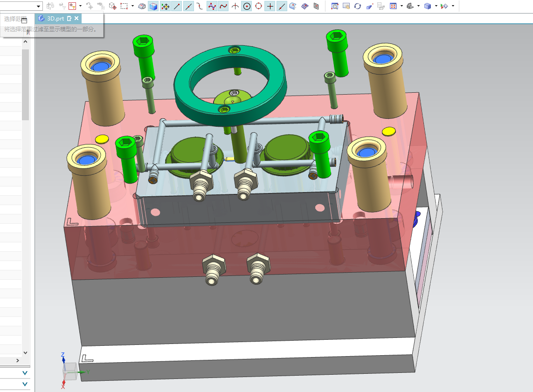
Task: Toggle Existing Point snap (plus icon)
Action: click(270, 6)
